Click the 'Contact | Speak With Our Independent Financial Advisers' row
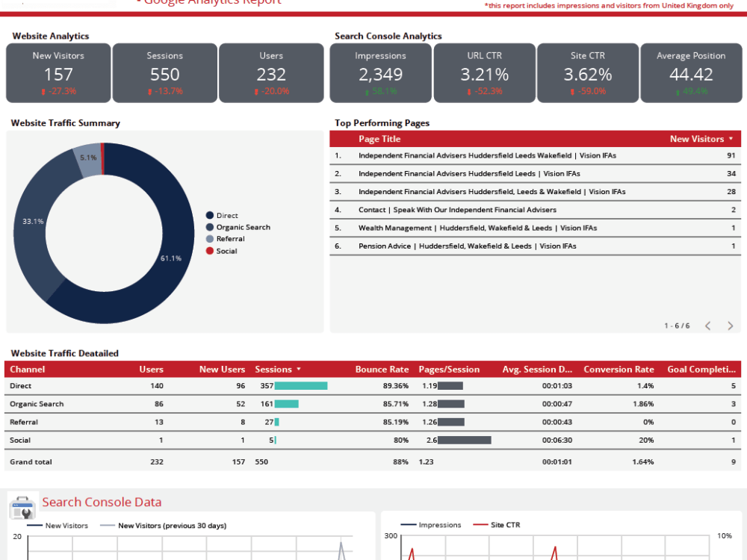The image size is (747, 560). [x=535, y=210]
